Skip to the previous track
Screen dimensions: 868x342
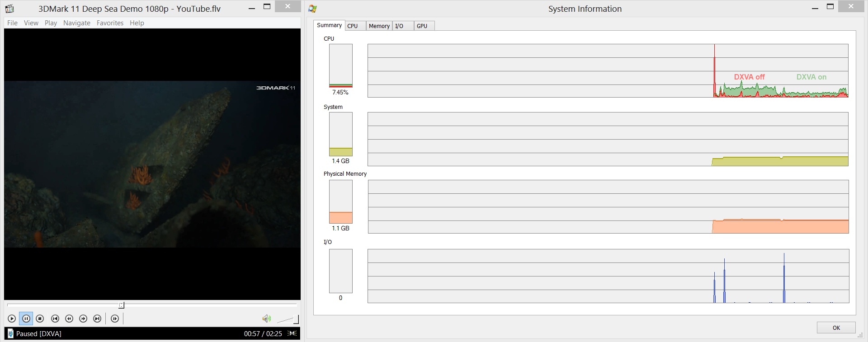pos(55,319)
